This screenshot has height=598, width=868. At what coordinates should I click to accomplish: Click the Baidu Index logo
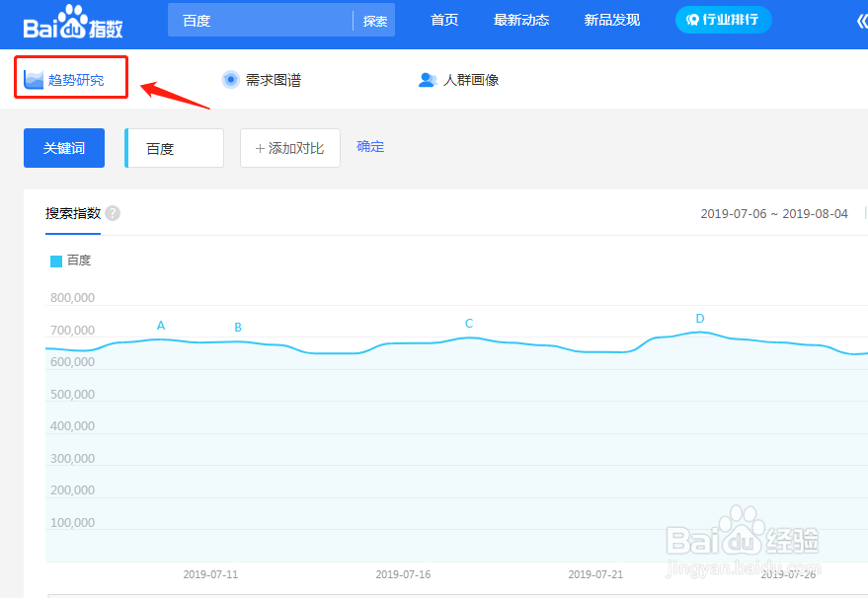[x=72, y=22]
